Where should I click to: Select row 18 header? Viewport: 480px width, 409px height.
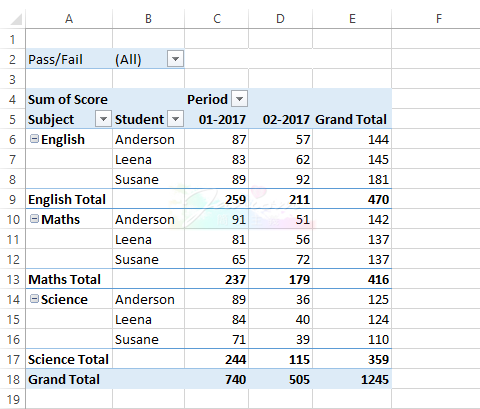tap(12, 379)
